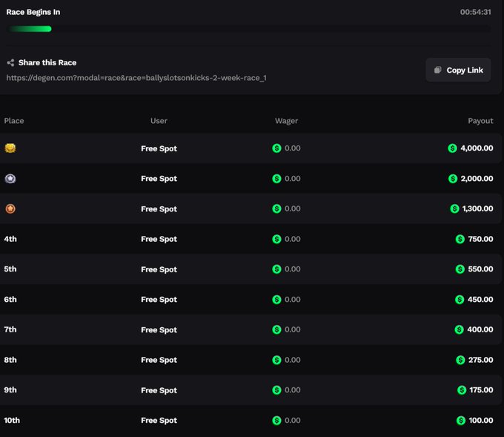
Task: Click the 7th place label
Action: pos(10,329)
